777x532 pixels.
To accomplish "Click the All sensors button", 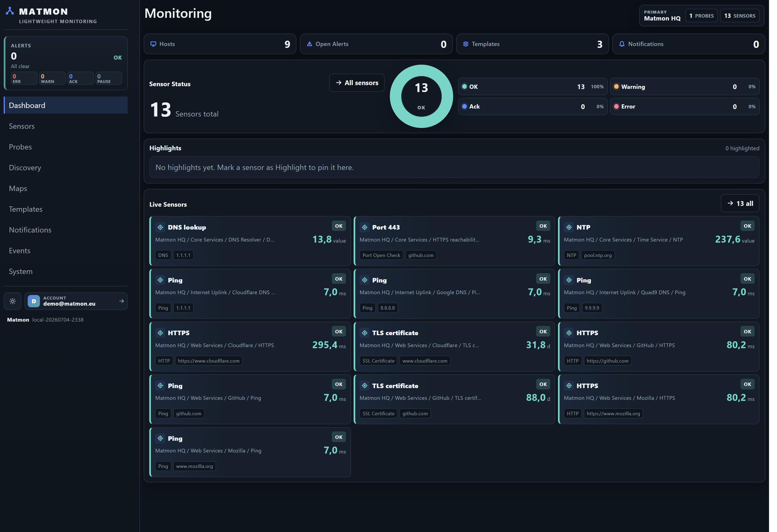I will 357,83.
